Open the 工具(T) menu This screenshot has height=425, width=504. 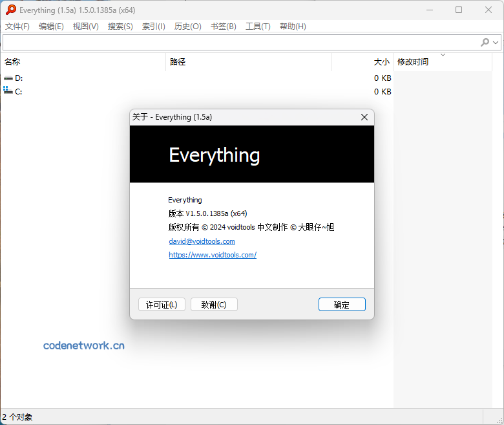coord(258,27)
